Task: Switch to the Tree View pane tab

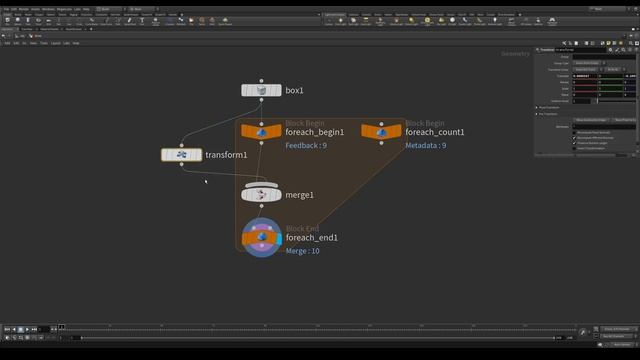Action: [x=27, y=29]
